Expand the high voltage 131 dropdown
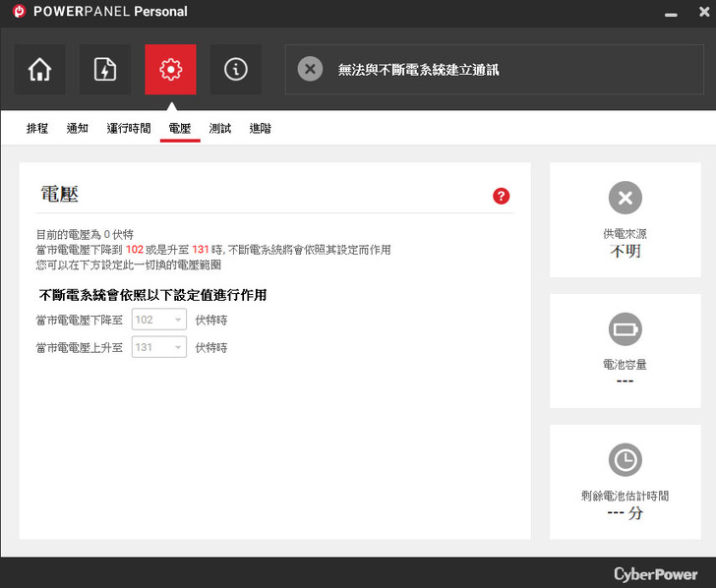This screenshot has height=588, width=716. (x=158, y=347)
